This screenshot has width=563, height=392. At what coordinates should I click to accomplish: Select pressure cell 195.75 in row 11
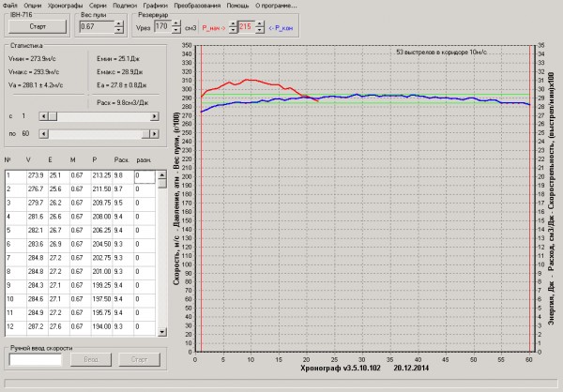coord(101,312)
